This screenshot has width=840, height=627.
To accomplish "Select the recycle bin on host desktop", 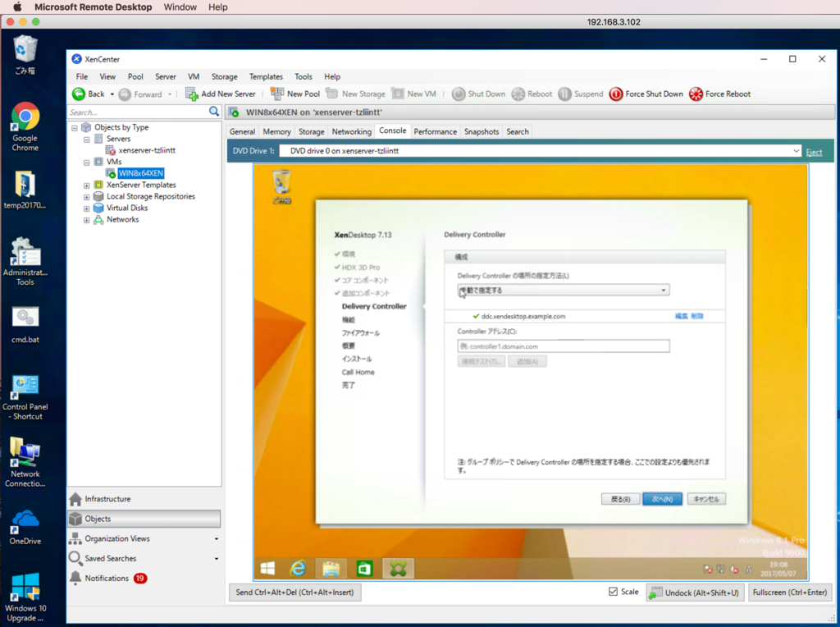I will (x=25, y=55).
